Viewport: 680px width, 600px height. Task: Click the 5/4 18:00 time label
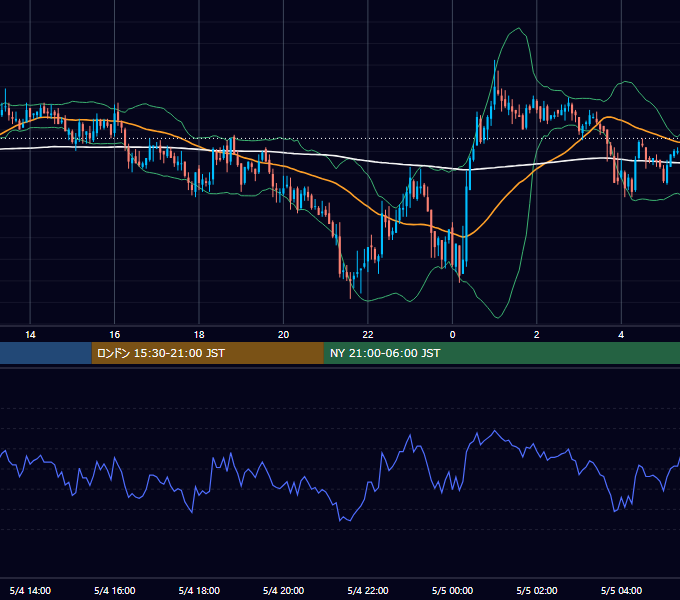click(199, 590)
